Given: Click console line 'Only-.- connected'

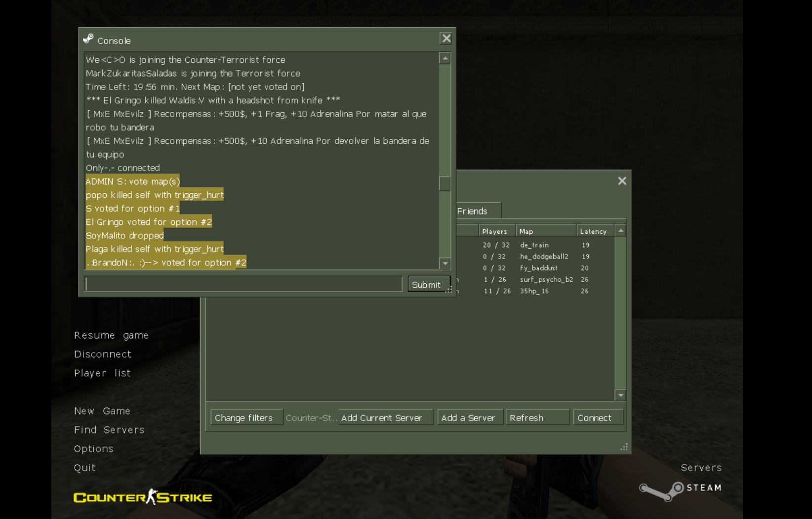Looking at the screenshot, I should [x=123, y=168].
